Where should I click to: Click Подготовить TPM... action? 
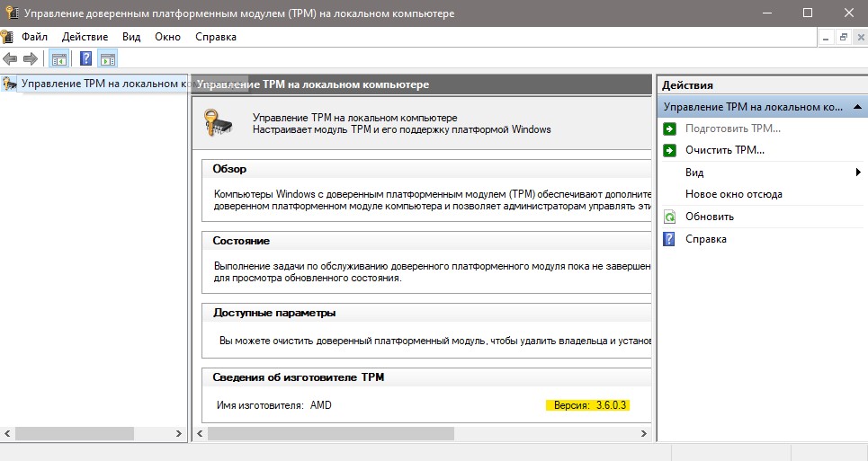733,129
